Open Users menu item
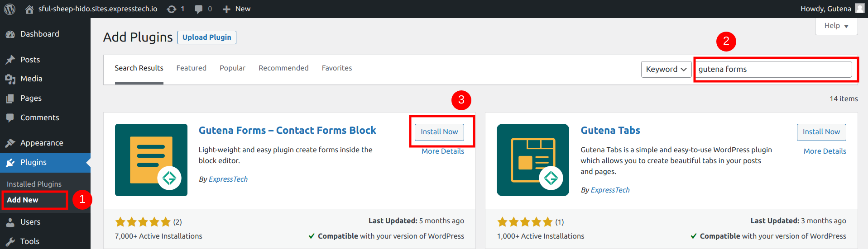Viewport: 868px width, 249px height. click(x=45, y=222)
